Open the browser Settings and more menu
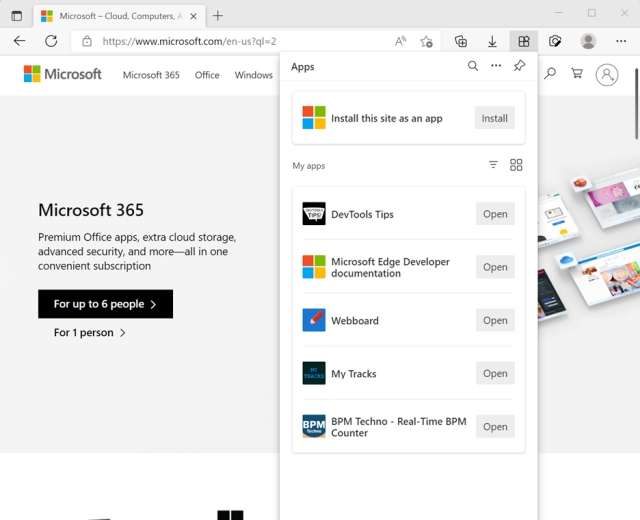 tap(621, 41)
